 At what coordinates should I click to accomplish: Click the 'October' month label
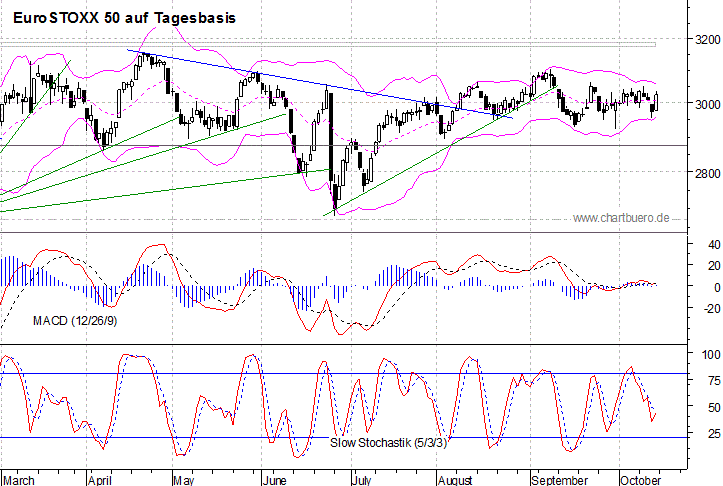pos(640,480)
